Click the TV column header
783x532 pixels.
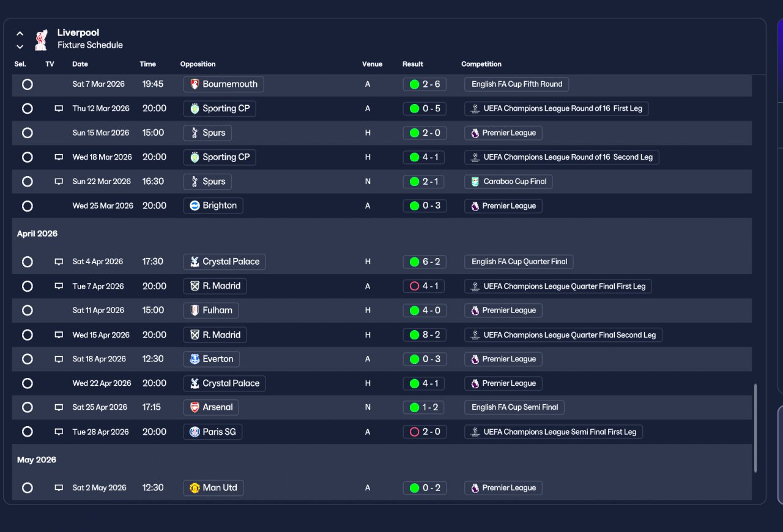50,64
